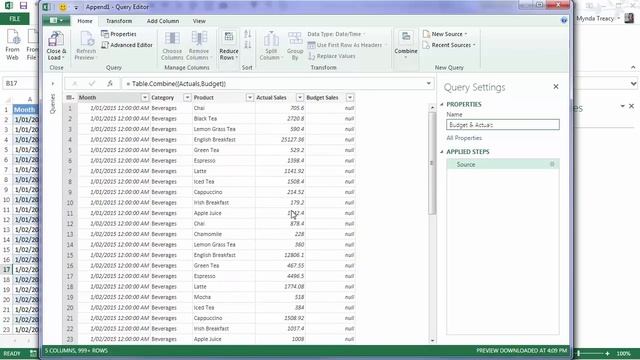The width and height of the screenshot is (640, 360).
Task: Open query Properties
Action: coord(119,34)
